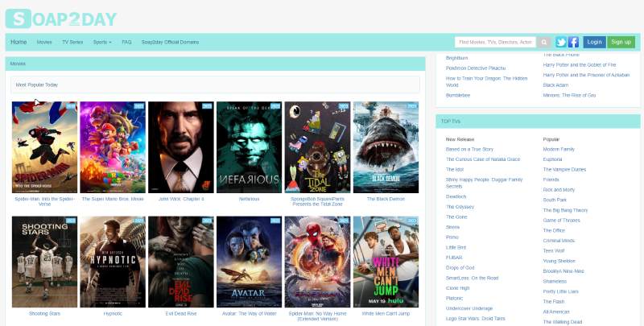Open the Game of Thrones link
Image resolution: width=644 pixels, height=326 pixels.
click(x=561, y=221)
